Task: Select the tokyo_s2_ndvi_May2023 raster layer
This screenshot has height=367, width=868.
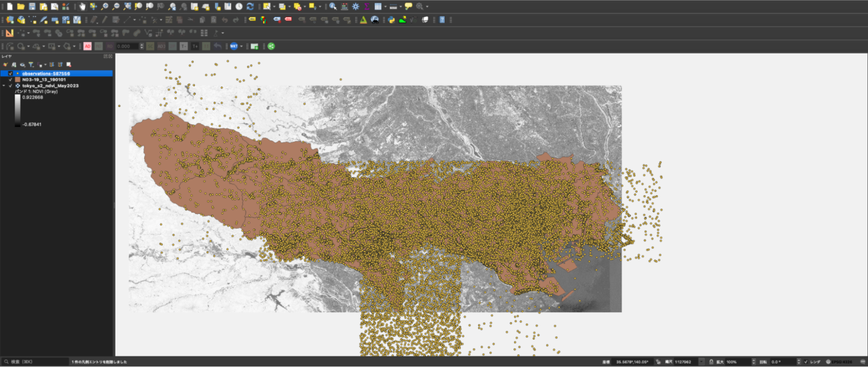Action: [49, 86]
